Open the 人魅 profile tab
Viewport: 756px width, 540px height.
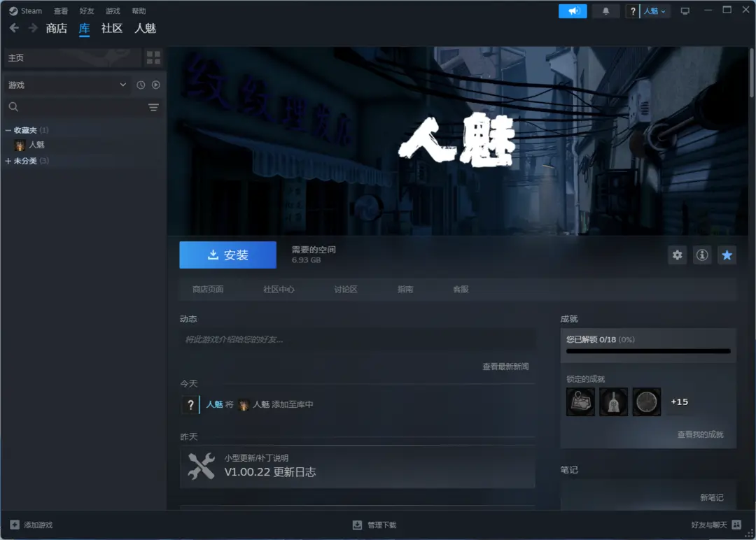[x=145, y=29]
